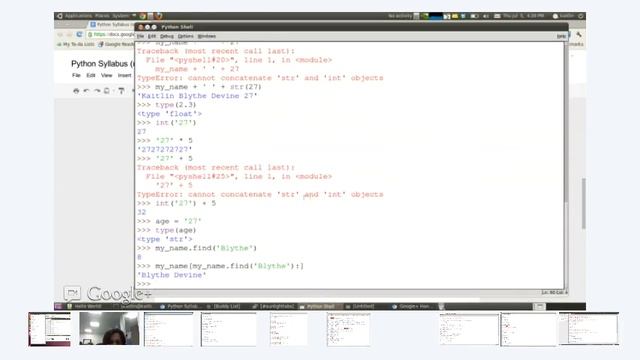Click the battery indicator in top panel
The height and width of the screenshot is (360, 640).
click(x=474, y=16)
